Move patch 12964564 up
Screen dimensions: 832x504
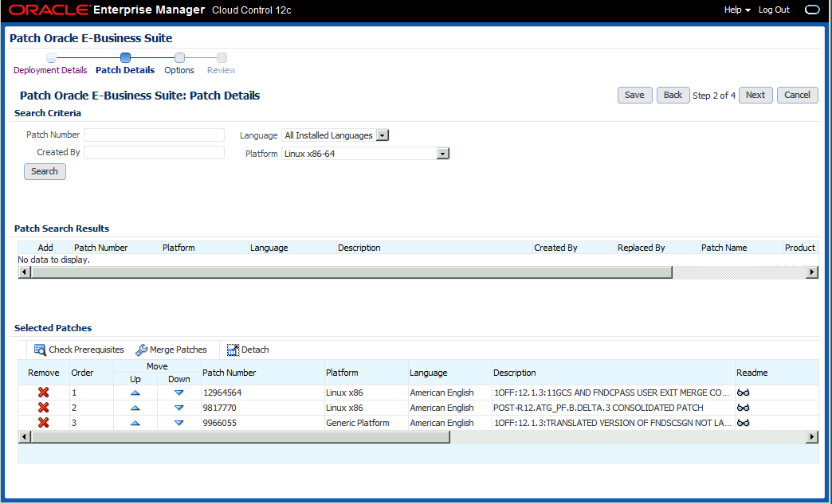click(135, 393)
